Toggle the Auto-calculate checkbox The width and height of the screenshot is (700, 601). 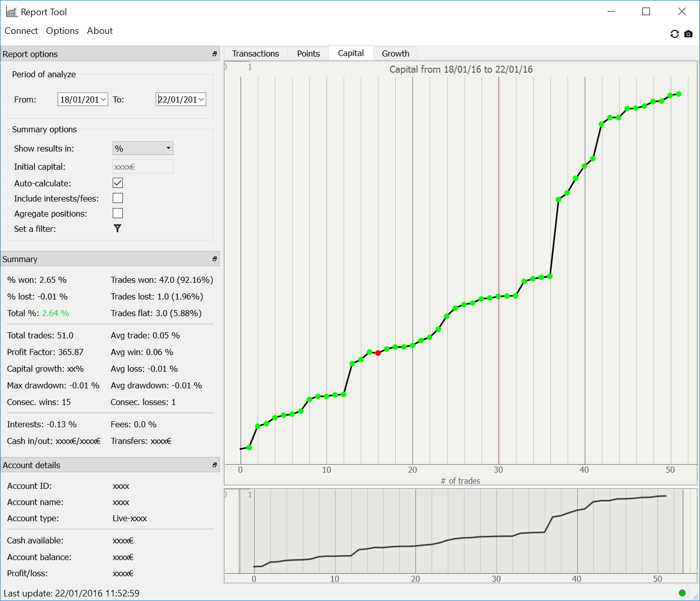pyautogui.click(x=118, y=183)
